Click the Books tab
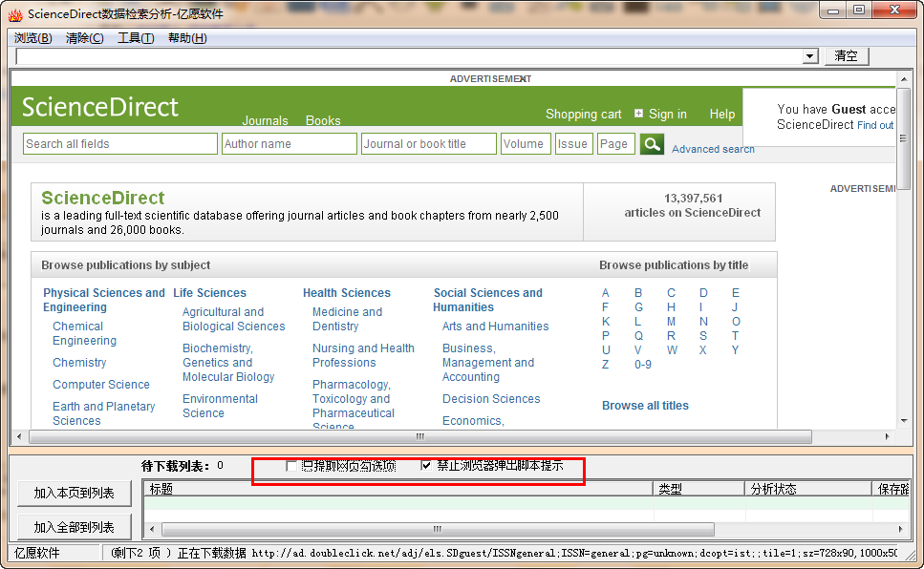The width and height of the screenshot is (924, 569). [x=323, y=120]
